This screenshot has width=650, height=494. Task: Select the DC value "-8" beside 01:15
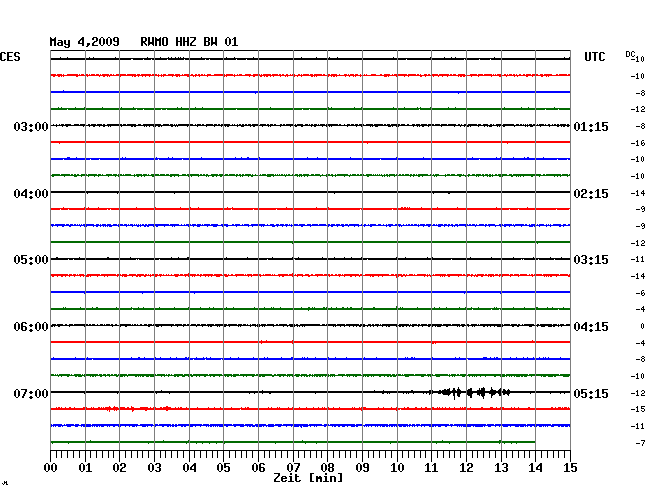coord(640,126)
